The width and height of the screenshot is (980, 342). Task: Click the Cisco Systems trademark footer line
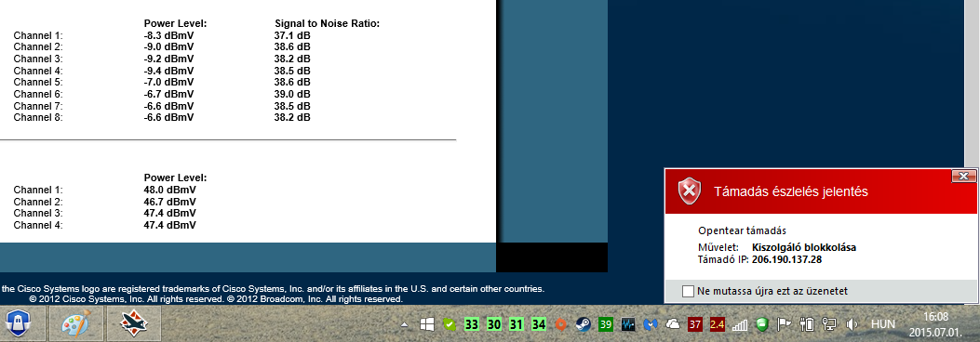tap(273, 289)
